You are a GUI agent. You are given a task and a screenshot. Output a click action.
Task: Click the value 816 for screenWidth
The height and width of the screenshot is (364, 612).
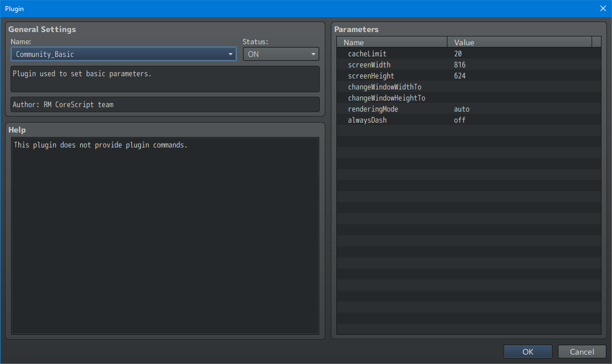[x=460, y=65]
